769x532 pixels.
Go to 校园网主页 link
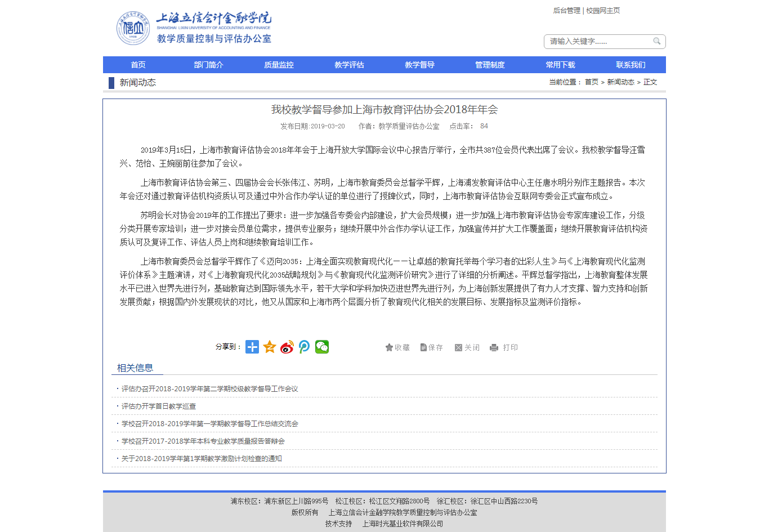pyautogui.click(x=603, y=11)
